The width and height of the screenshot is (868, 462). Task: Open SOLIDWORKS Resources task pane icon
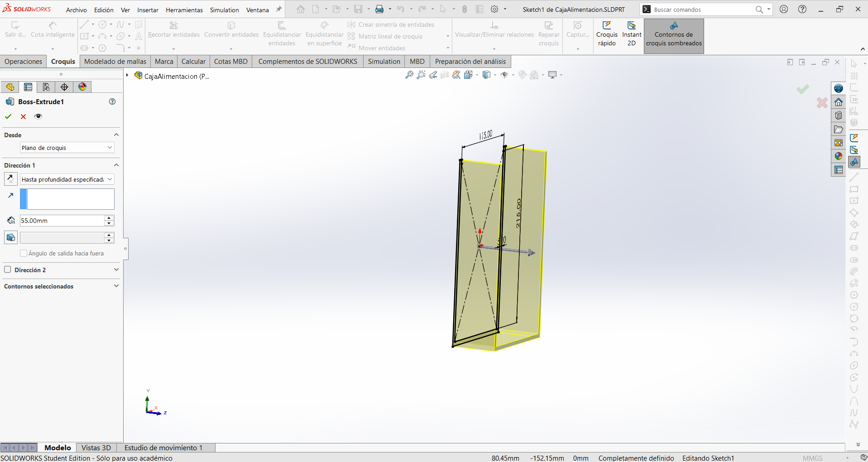839,88
